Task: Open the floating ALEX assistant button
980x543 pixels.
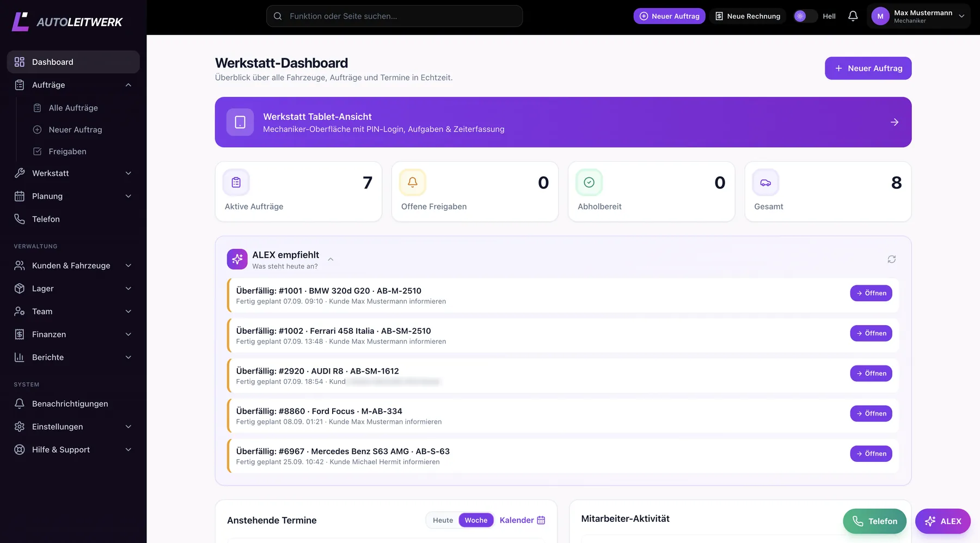Action: [x=942, y=521]
